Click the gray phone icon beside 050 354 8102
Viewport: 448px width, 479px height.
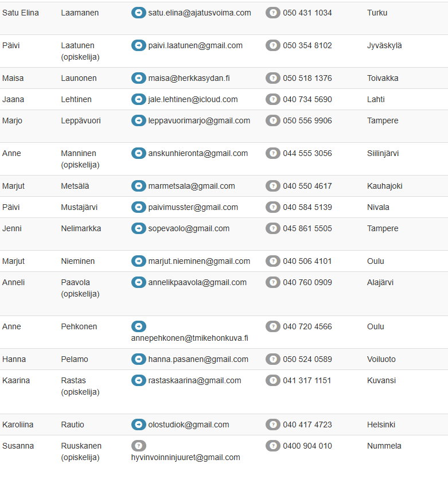coord(273,45)
